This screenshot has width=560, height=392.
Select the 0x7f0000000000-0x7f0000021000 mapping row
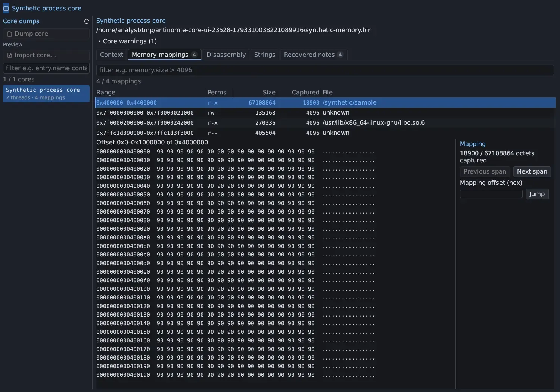click(x=325, y=113)
